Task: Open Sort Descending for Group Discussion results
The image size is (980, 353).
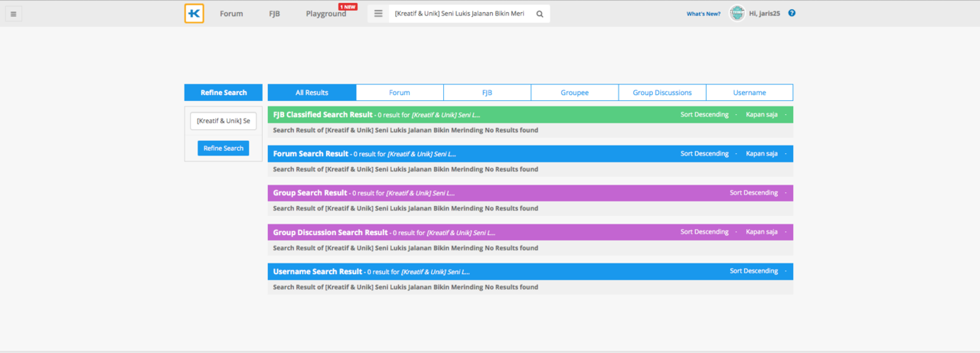Action: (704, 232)
